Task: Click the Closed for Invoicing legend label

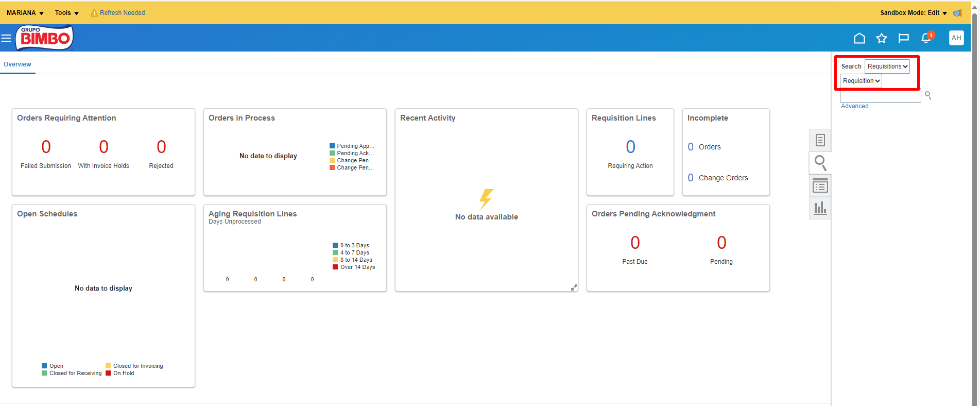Action: point(138,366)
